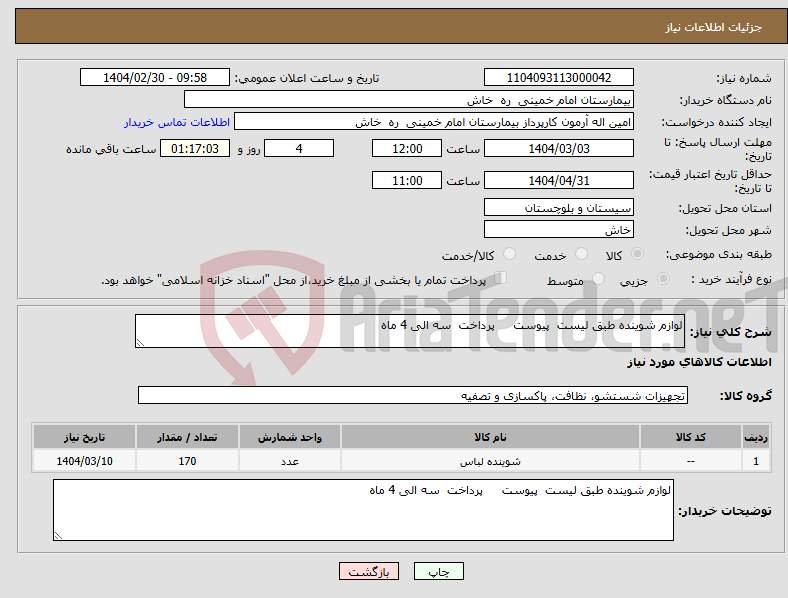The height and width of the screenshot is (598, 788).
Task: Click the delivery province field سیستان و بلوچستان
Action: (x=559, y=207)
